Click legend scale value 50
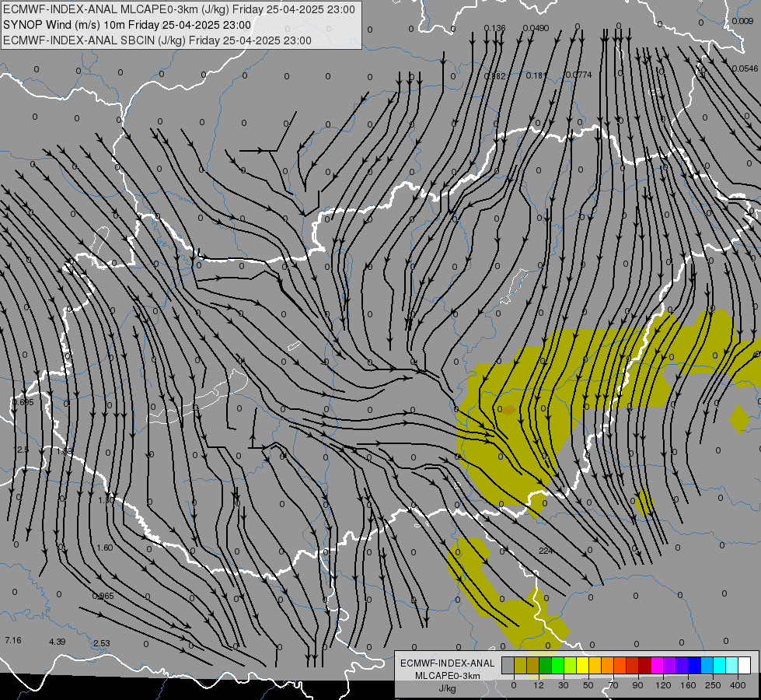The height and width of the screenshot is (700, 761). [x=588, y=685]
